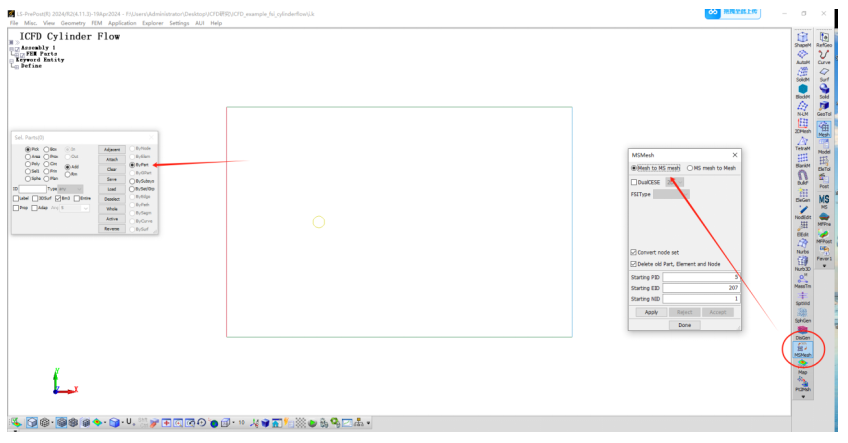Open the SolidM solid mesher tool

[x=803, y=73]
